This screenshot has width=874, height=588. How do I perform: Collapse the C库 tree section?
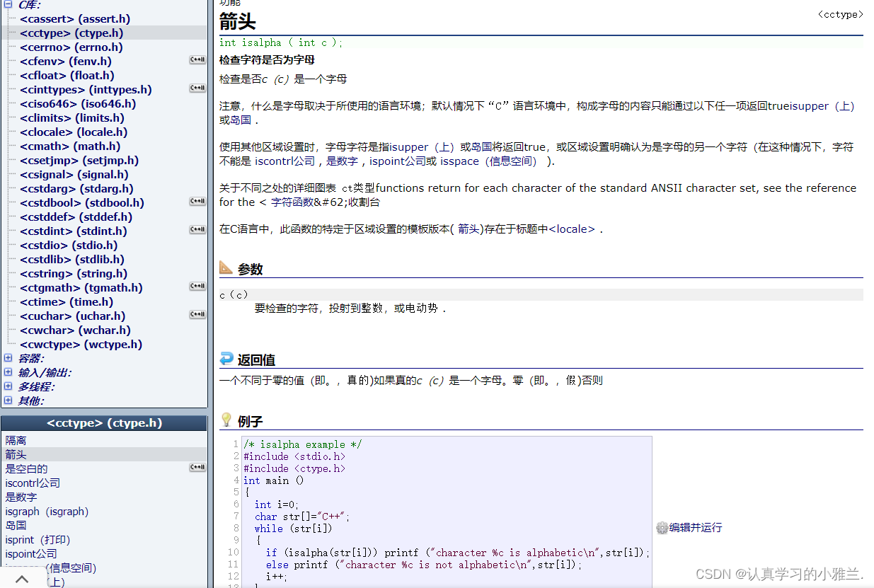point(7,4)
